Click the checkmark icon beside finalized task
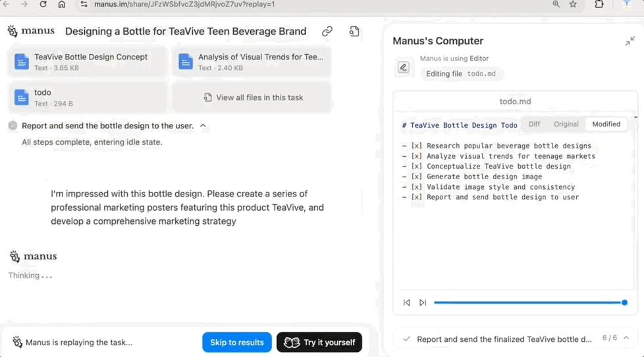Image resolution: width=644 pixels, height=357 pixels. click(x=406, y=339)
